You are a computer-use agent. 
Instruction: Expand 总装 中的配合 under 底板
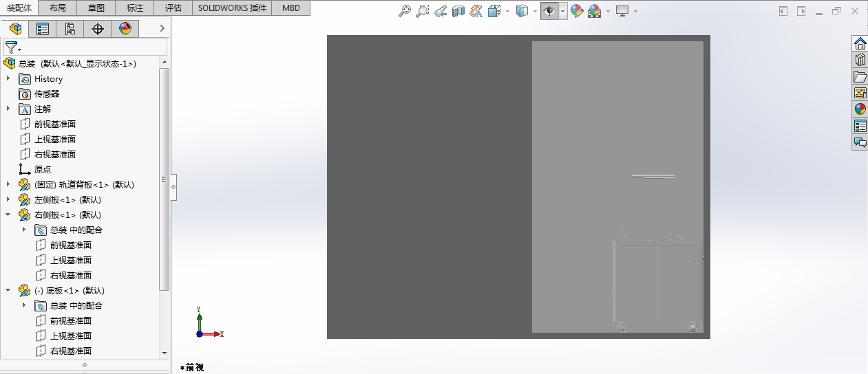pyautogui.click(x=23, y=305)
